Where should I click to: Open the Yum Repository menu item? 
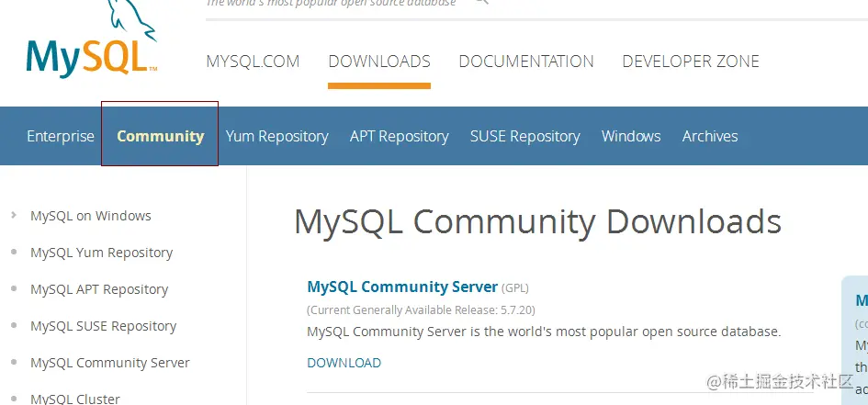[x=276, y=136]
